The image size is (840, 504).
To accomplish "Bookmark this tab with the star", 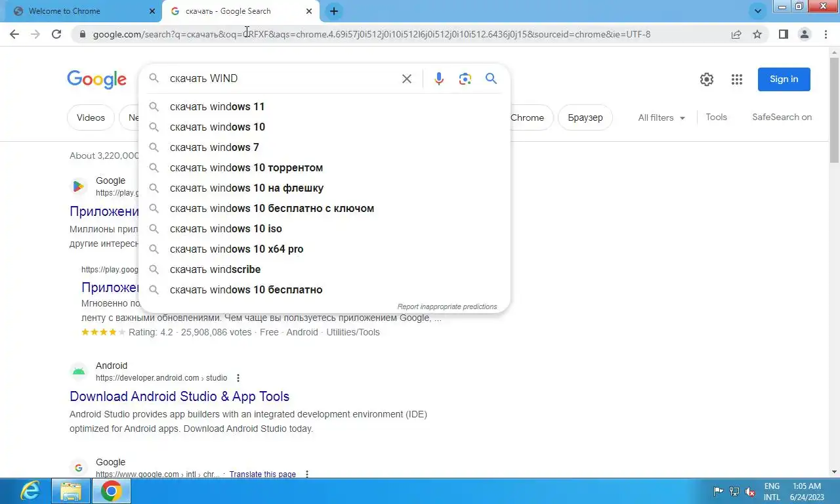I will pos(757,34).
